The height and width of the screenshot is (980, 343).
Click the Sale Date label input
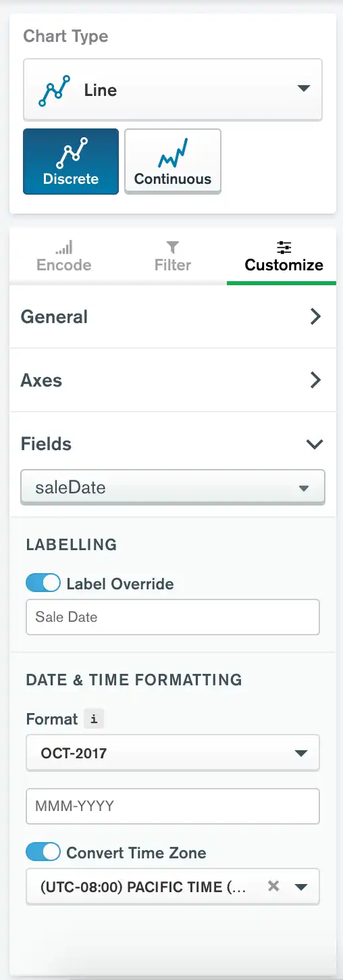(173, 616)
